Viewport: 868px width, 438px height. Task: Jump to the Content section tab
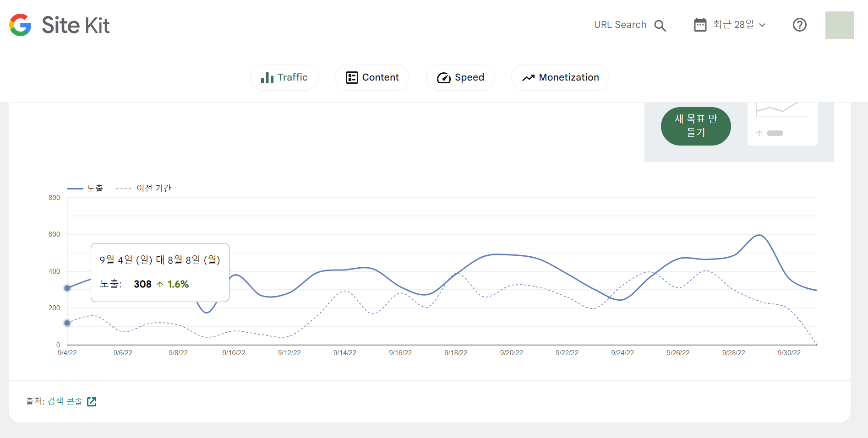click(x=372, y=77)
